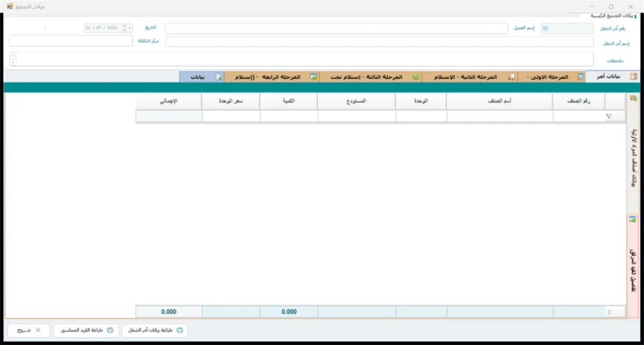The width and height of the screenshot is (644, 345).
Task: Click the filter cell under المستودع
Action: [357, 117]
